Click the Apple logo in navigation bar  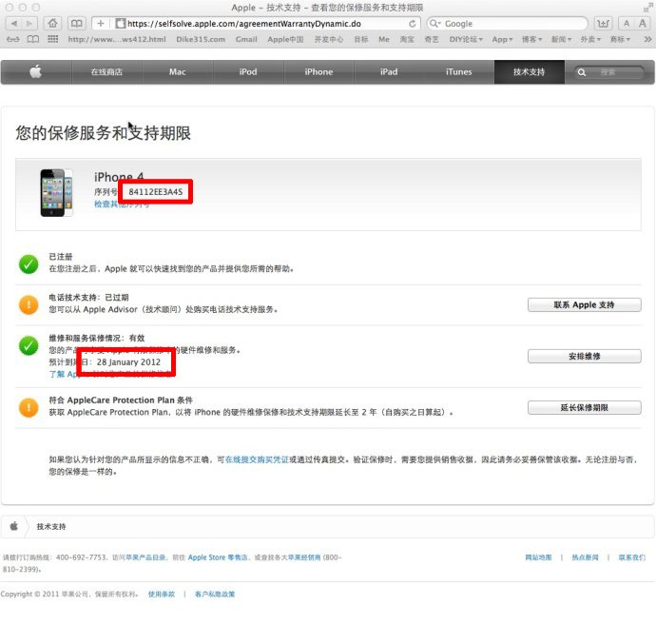tap(35, 72)
